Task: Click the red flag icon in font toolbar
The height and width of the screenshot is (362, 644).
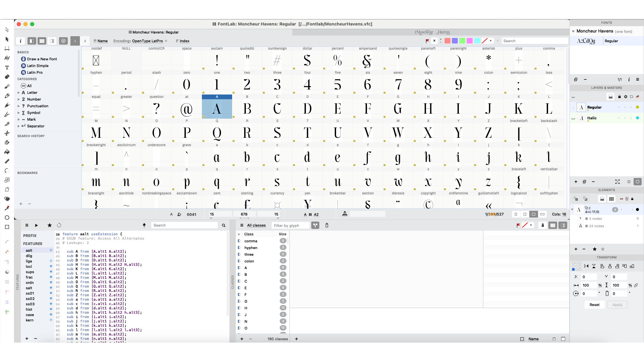Action: coord(427,41)
